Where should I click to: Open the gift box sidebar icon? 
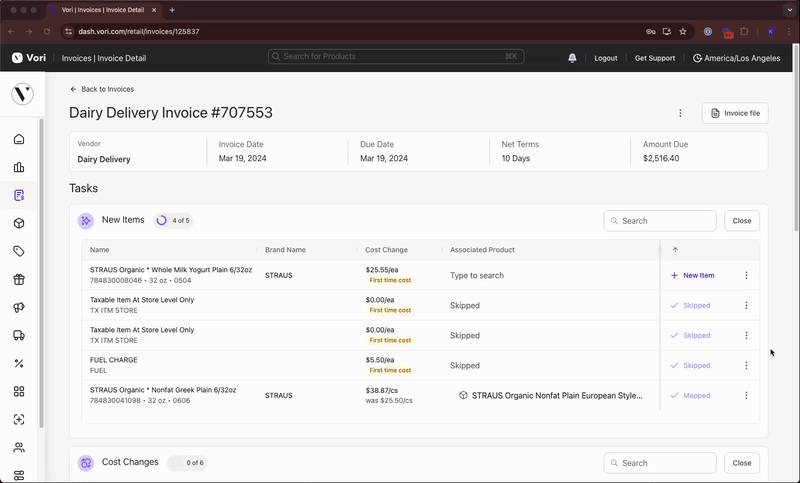19,279
